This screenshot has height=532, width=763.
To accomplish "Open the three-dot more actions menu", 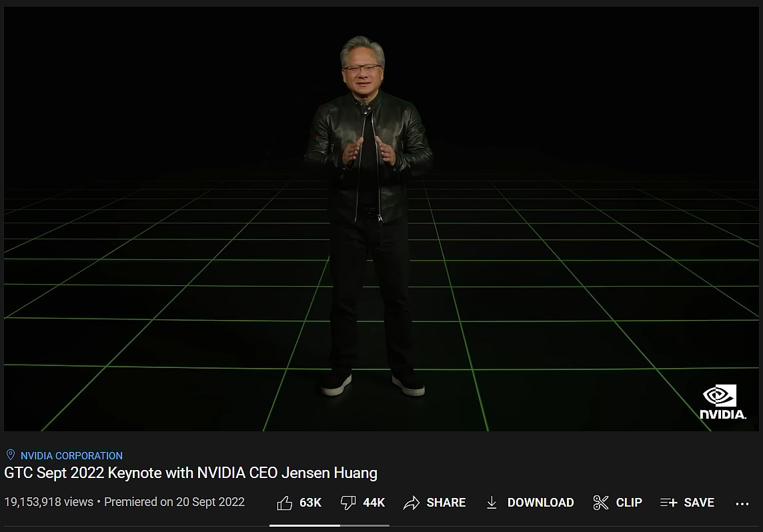I will 742,503.
